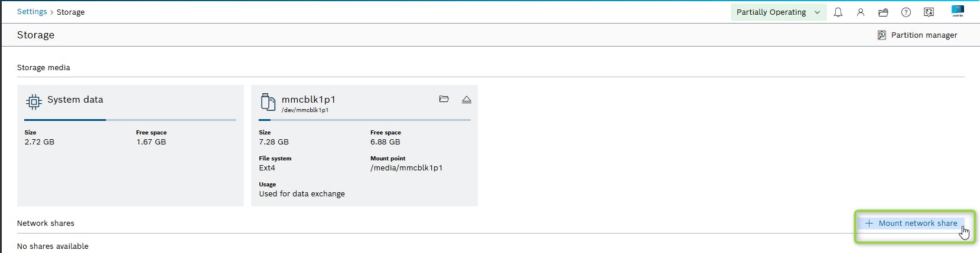Select the mmcblk1p1 mount point path

pos(406,168)
